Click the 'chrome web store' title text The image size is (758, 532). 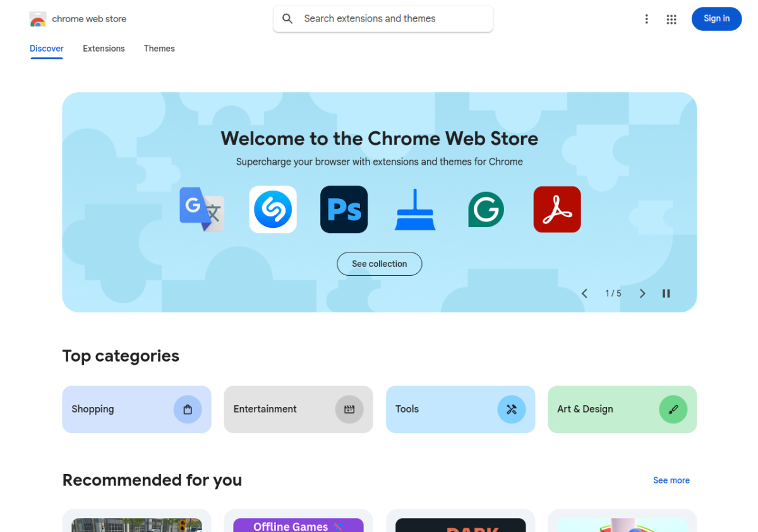[89, 19]
